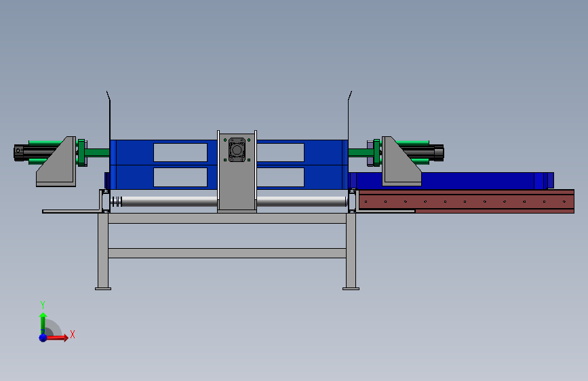Select the upper crossbar under the roller
The height and width of the screenshot is (381, 588).
point(227,218)
